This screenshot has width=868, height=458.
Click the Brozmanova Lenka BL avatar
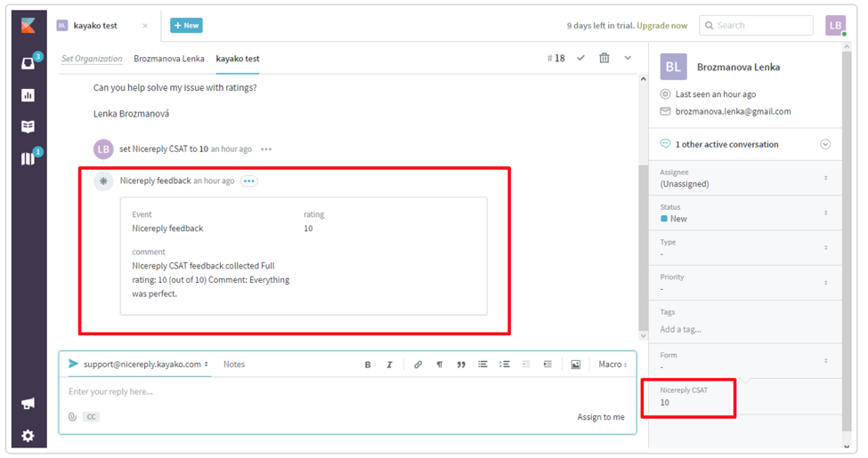pyautogui.click(x=673, y=67)
